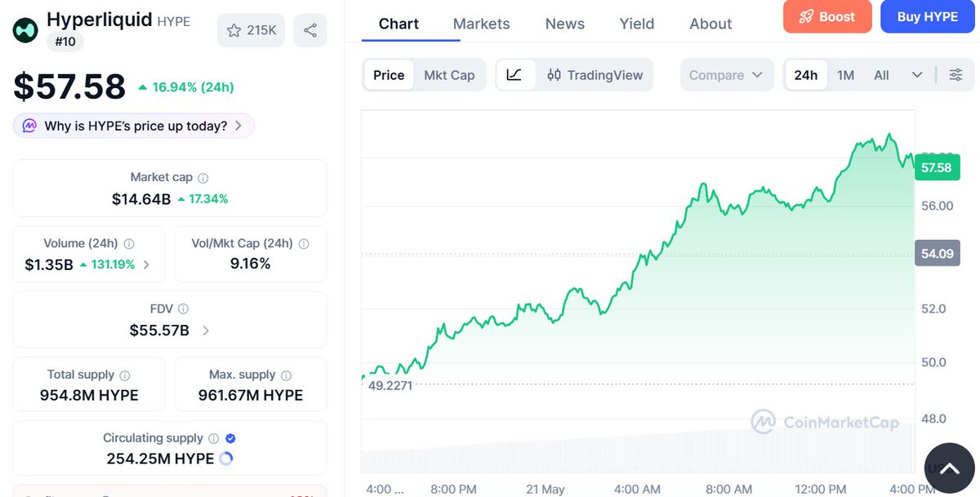Click the 57.58 price marker on chart
This screenshot has height=497, width=980.
[937, 167]
